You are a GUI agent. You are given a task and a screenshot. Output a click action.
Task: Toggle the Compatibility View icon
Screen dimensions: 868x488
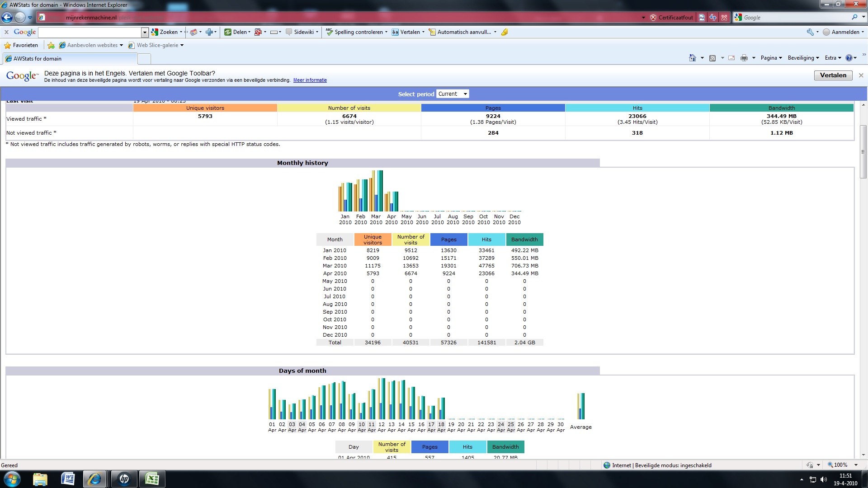click(702, 18)
